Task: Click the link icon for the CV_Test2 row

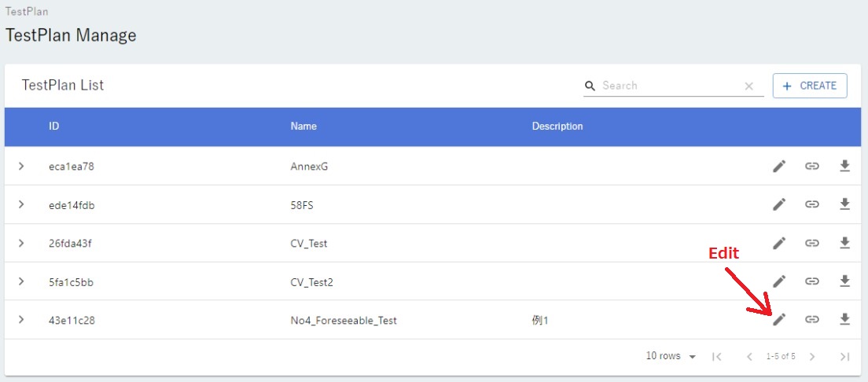Action: click(x=812, y=281)
